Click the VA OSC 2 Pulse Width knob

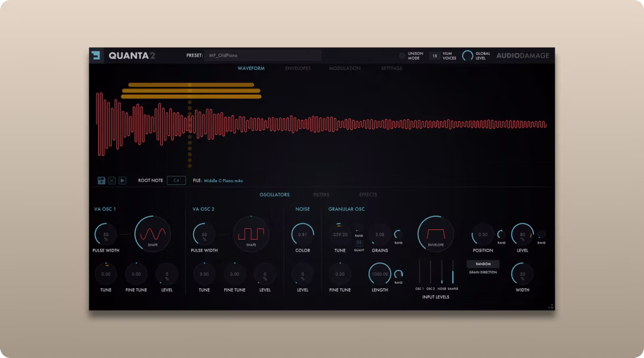pyautogui.click(x=204, y=234)
